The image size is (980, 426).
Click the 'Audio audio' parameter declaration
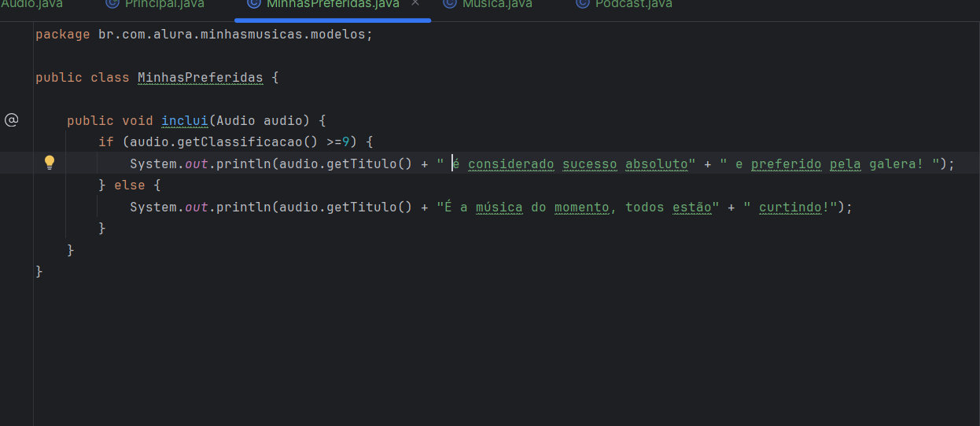260,121
